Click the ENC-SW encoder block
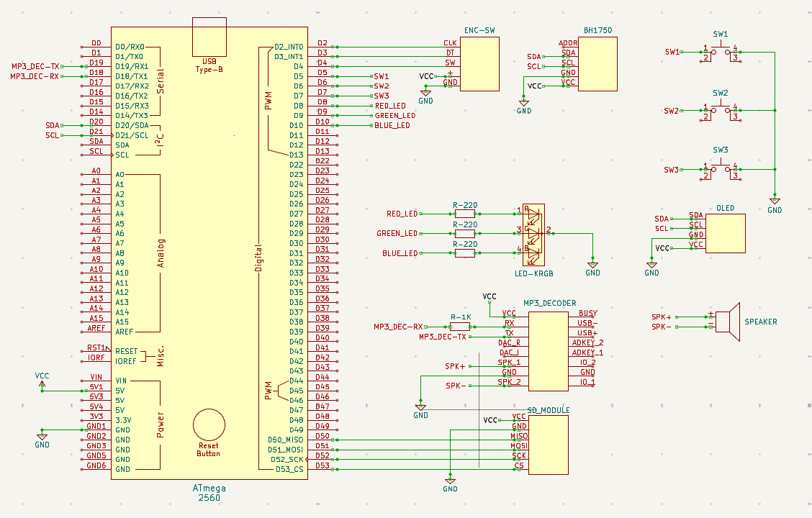The image size is (812, 518). point(479,64)
